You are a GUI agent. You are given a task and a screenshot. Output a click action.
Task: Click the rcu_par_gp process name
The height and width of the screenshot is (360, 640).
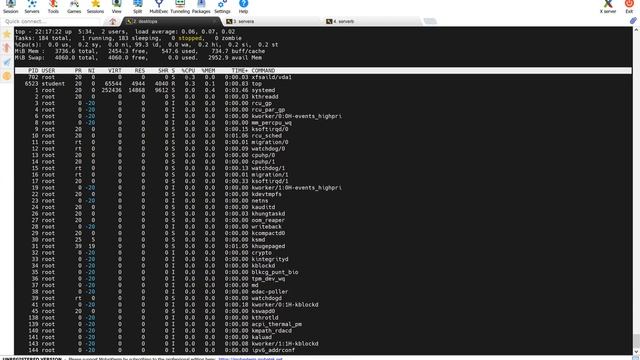268,110
